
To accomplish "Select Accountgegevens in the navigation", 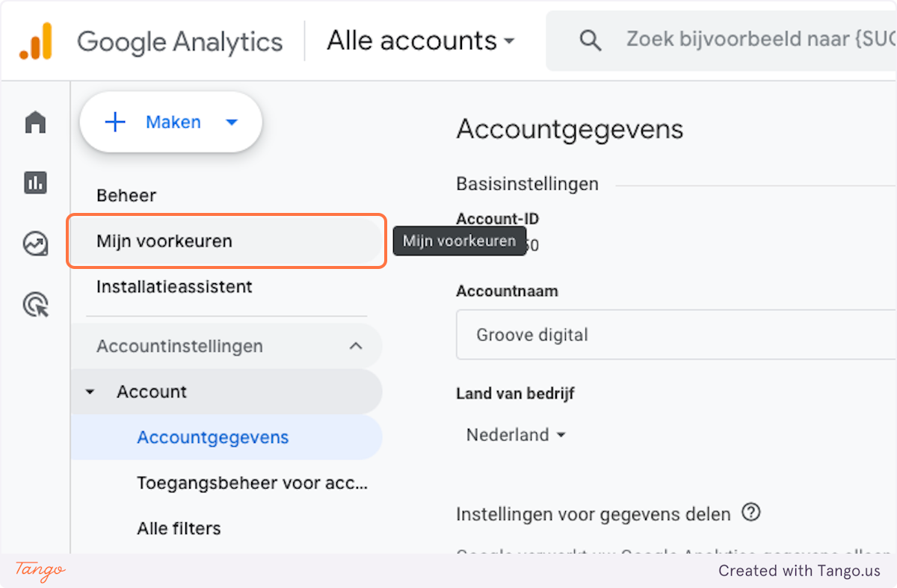I will point(214,437).
